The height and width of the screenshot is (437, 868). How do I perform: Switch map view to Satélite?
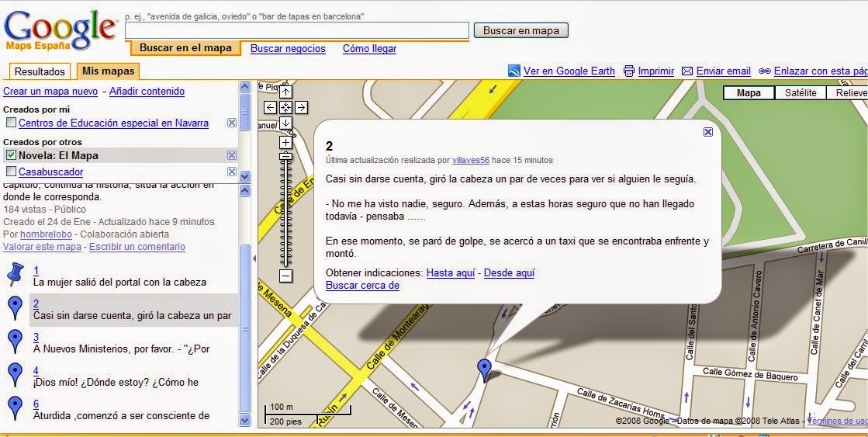point(801,93)
